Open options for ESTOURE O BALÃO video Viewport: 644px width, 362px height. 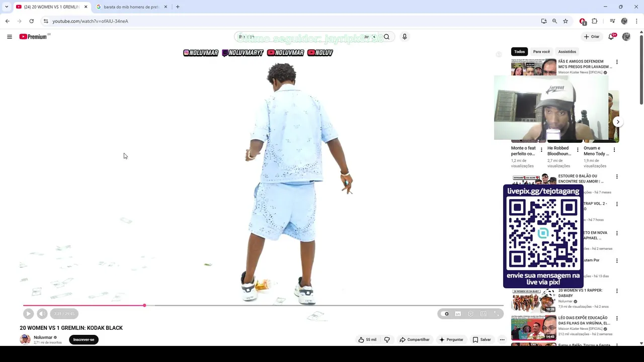click(617, 177)
